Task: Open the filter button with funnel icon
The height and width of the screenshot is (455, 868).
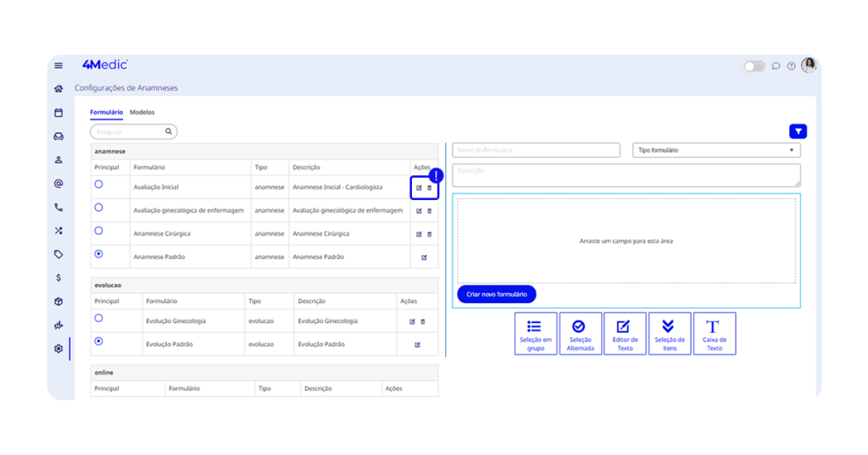Action: tap(798, 131)
